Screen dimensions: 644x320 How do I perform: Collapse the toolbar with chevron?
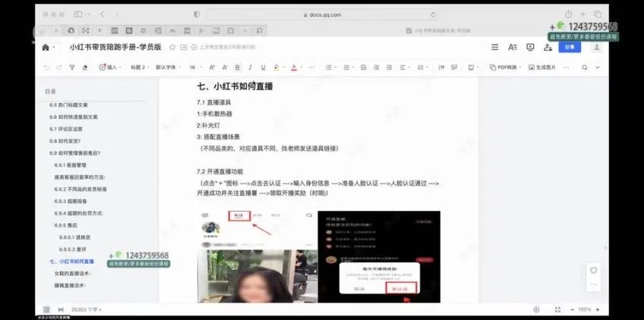[x=598, y=67]
